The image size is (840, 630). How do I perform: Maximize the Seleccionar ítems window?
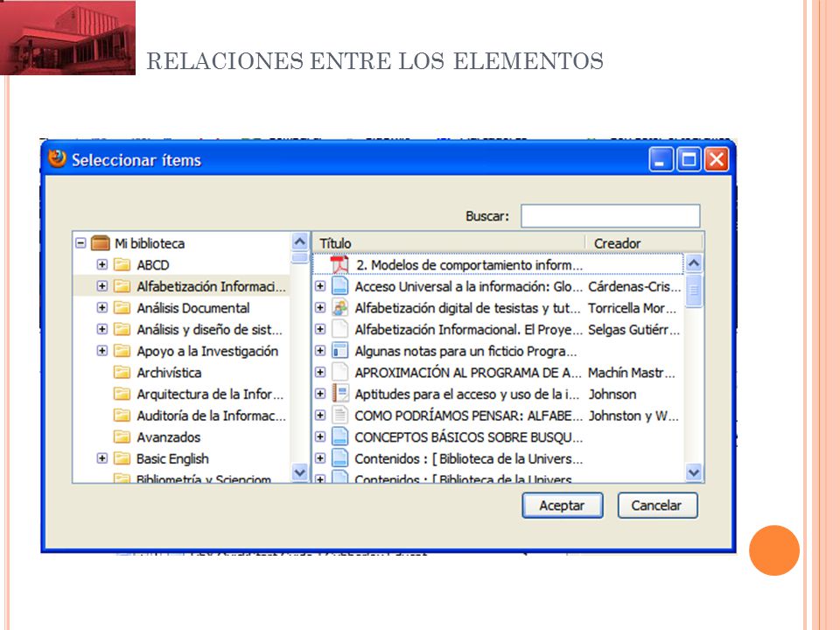tap(689, 159)
